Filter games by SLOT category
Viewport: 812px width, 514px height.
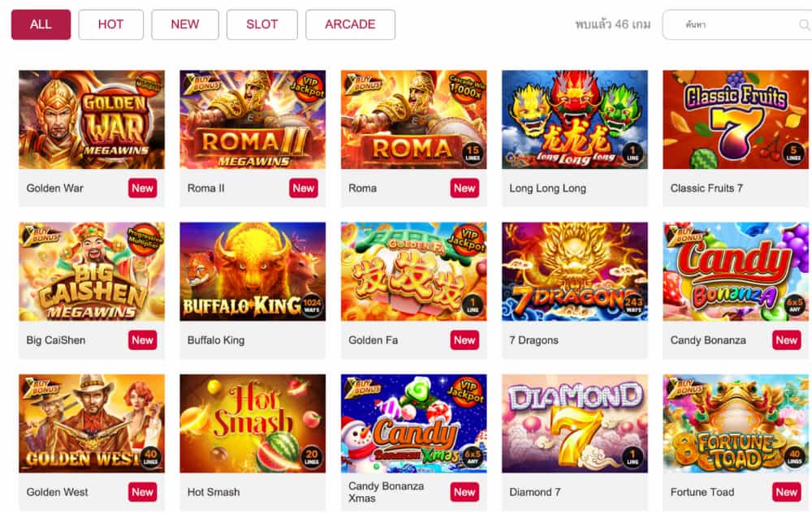pyautogui.click(x=262, y=24)
